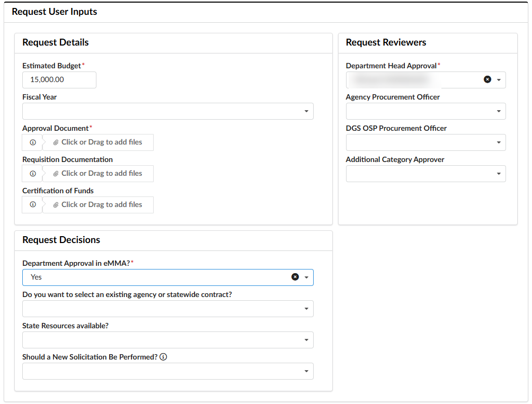Expand the Agency Procurement Officer dropdown

(498, 111)
